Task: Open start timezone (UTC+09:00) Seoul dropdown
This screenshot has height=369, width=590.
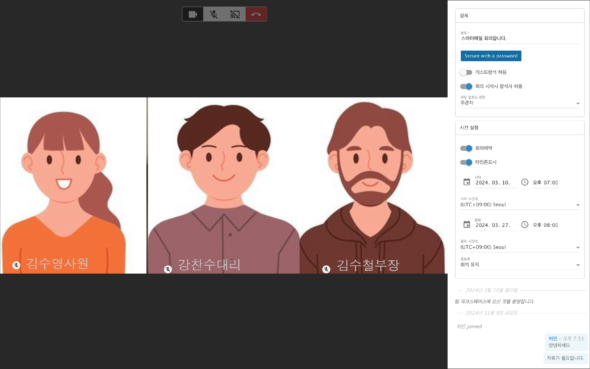Action: tap(520, 203)
